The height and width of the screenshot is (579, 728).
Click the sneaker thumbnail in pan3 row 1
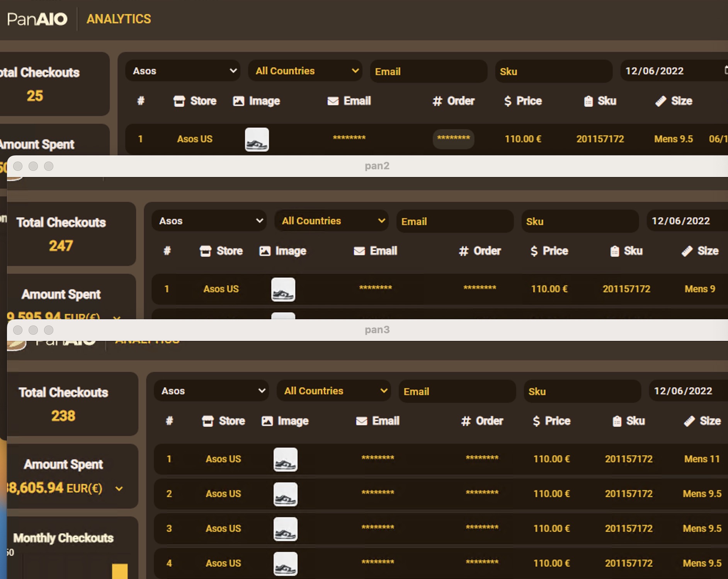(x=286, y=460)
